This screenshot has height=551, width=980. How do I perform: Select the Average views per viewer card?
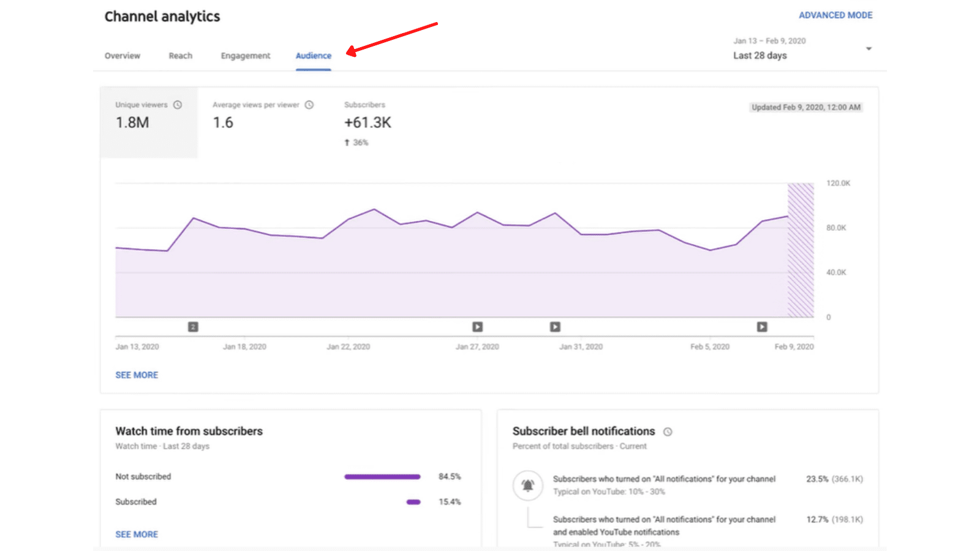(263, 122)
